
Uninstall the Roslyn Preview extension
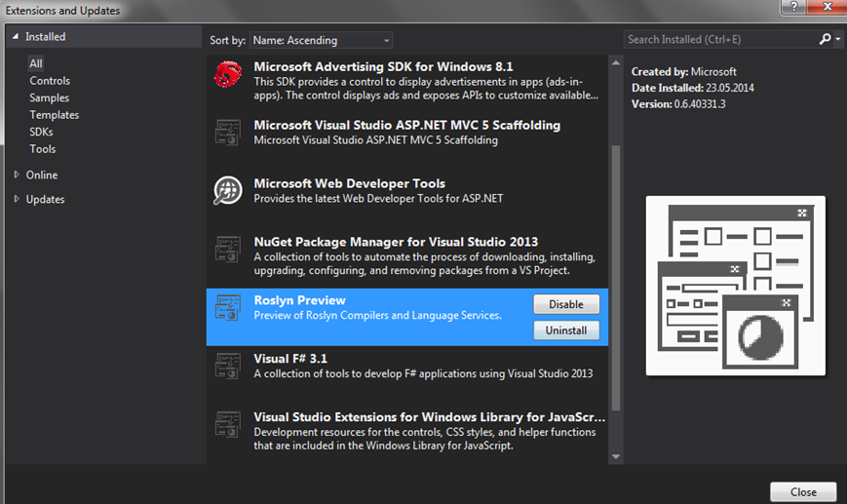click(566, 330)
